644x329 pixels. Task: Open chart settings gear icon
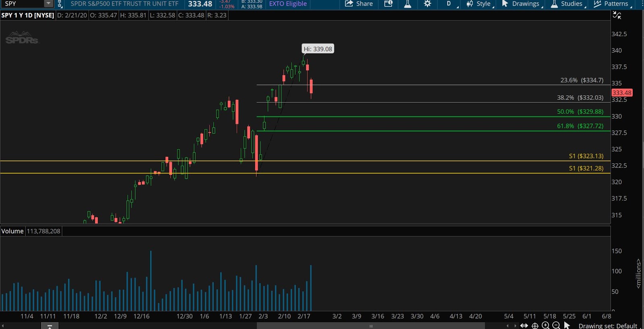[x=427, y=4]
